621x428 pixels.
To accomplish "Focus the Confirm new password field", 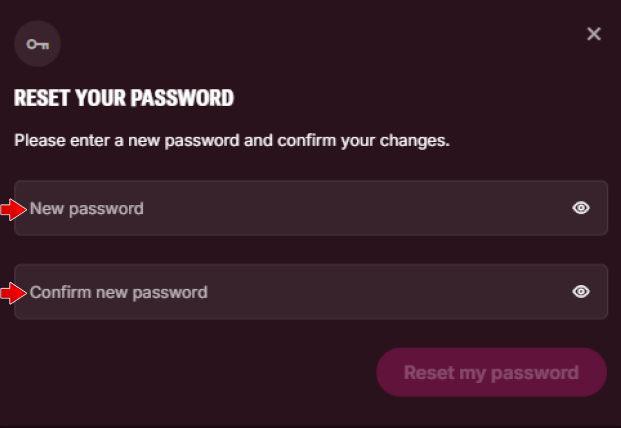I will coord(300,292).
